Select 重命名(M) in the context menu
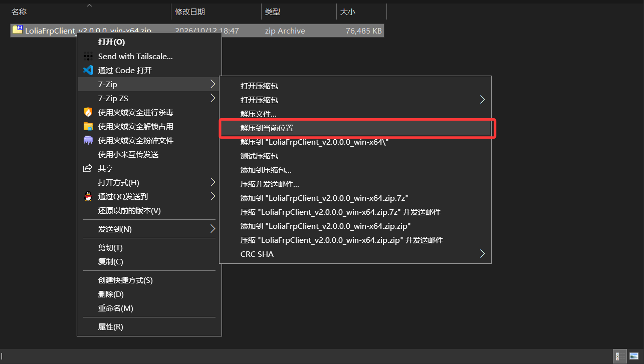The image size is (644, 364). click(149, 308)
